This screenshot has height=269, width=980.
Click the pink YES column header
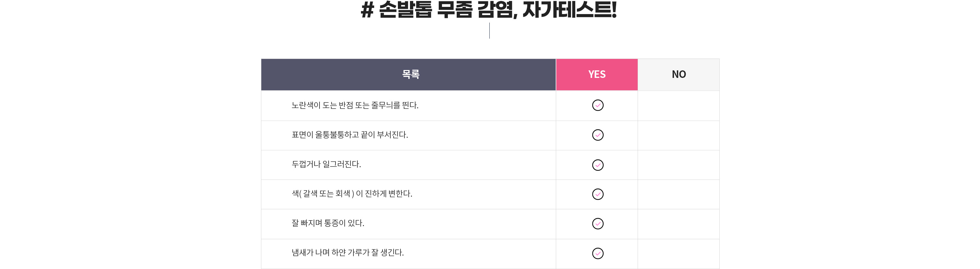pos(596,74)
